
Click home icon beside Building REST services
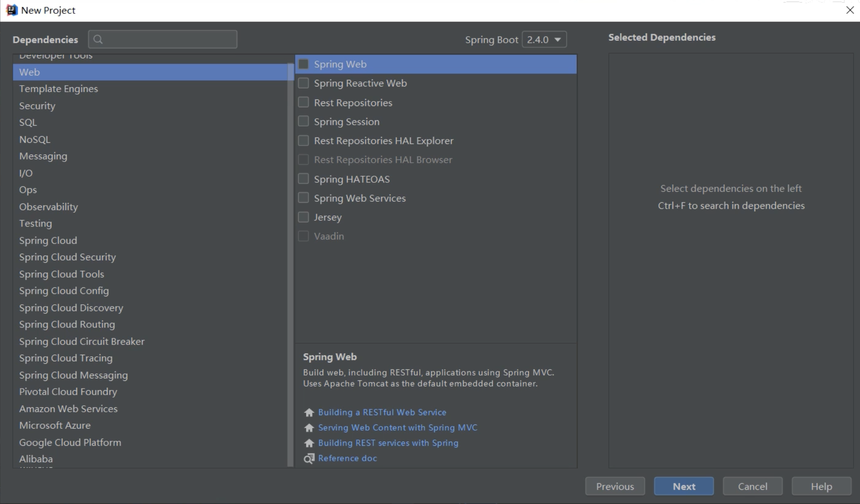(x=309, y=443)
